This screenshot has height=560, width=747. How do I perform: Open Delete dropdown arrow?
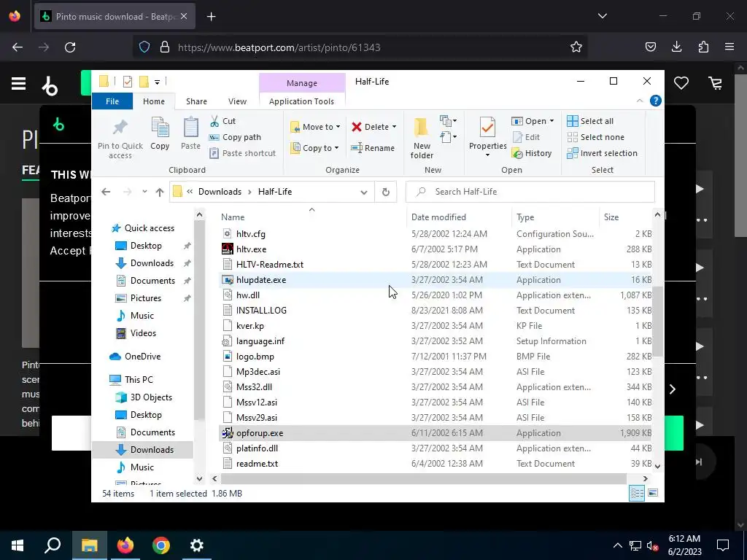(x=394, y=127)
